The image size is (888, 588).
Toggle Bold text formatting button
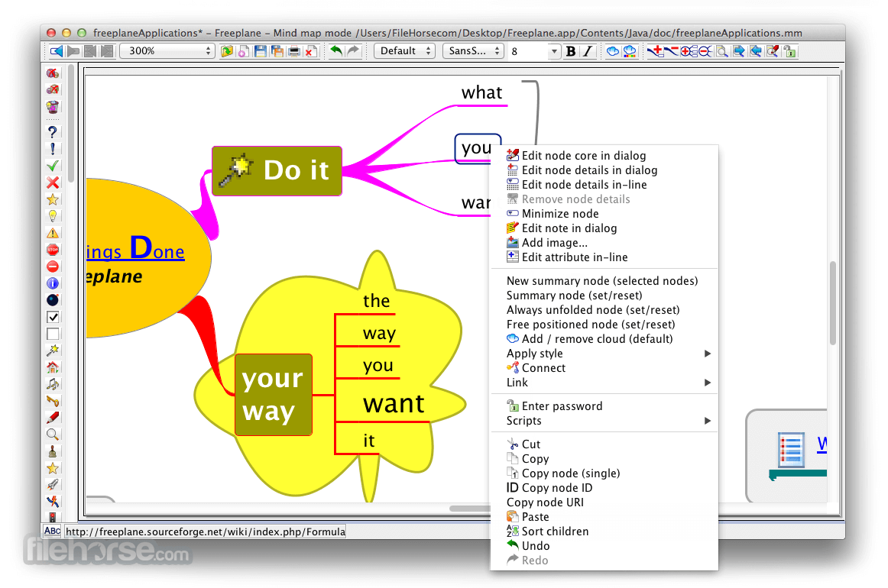pos(571,51)
